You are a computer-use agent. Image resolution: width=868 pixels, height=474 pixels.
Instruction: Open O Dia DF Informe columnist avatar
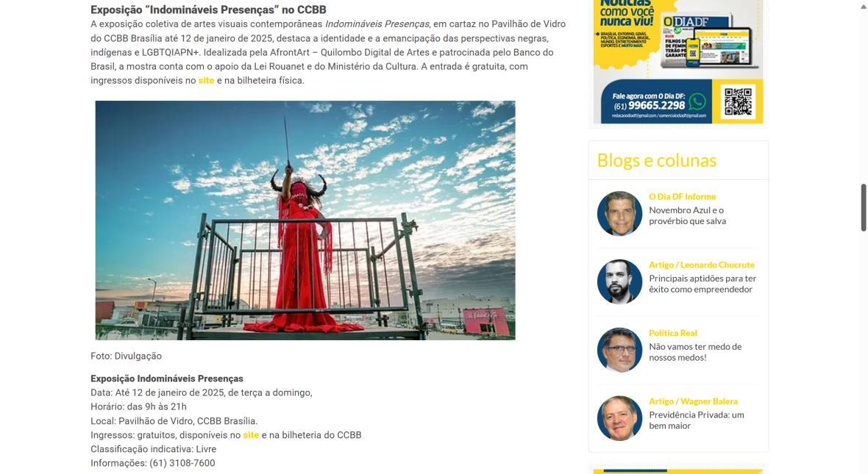pyautogui.click(x=619, y=214)
